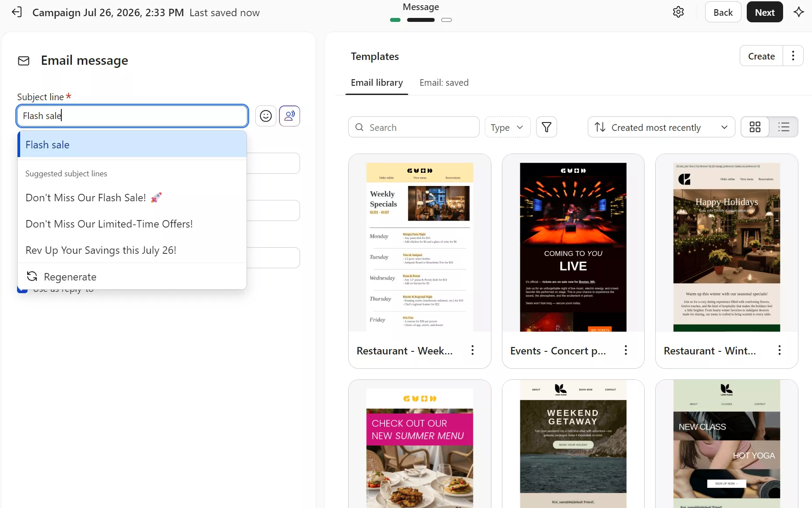Click the Regenerate suggestions option
This screenshot has height=508, width=812.
click(x=132, y=277)
